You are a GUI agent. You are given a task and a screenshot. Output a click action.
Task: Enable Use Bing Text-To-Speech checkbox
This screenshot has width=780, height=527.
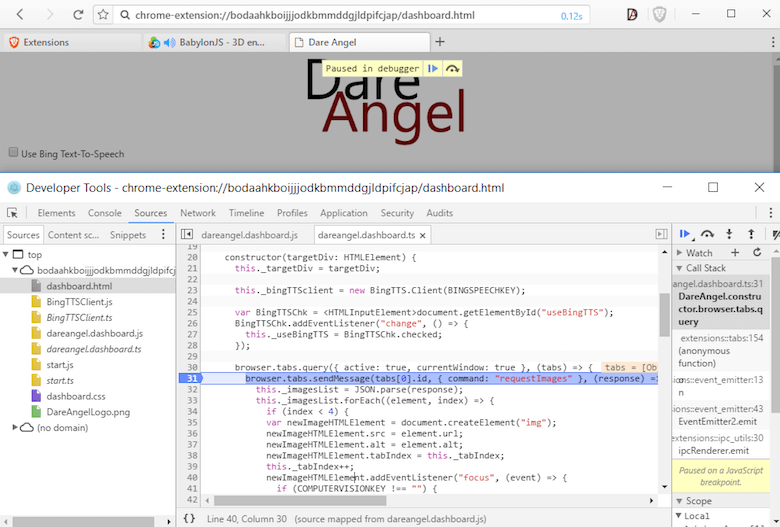point(14,153)
